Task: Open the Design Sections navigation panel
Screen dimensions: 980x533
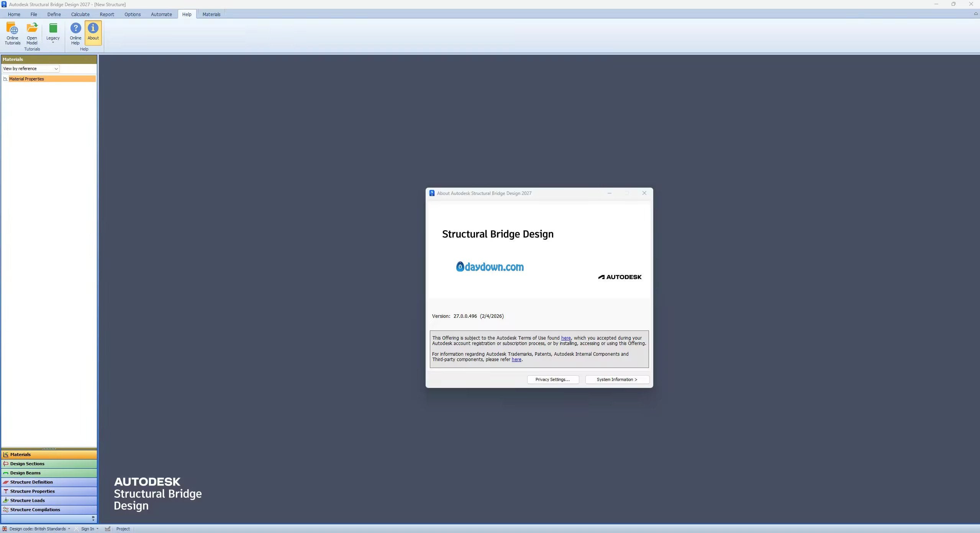Action: pyautogui.click(x=49, y=464)
